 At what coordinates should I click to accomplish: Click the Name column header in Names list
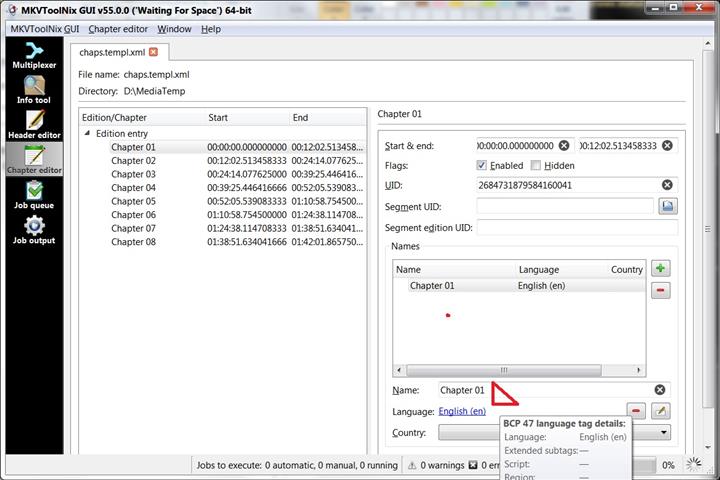click(x=454, y=270)
